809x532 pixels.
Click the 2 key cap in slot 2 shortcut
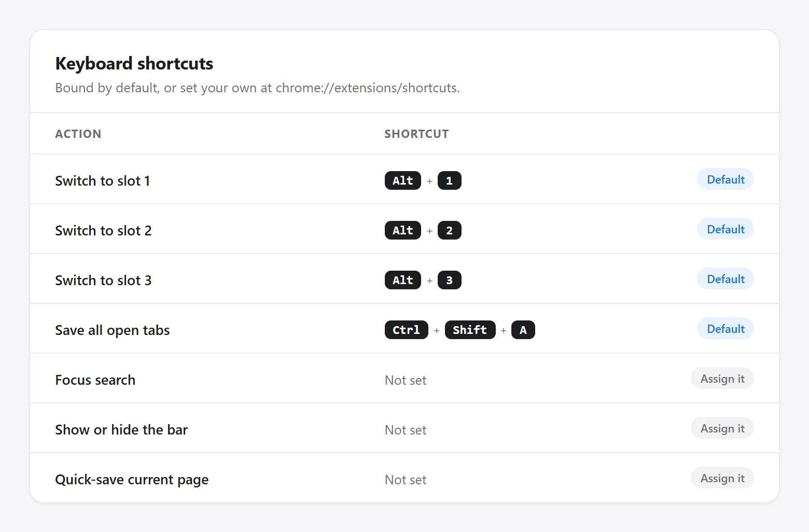450,230
